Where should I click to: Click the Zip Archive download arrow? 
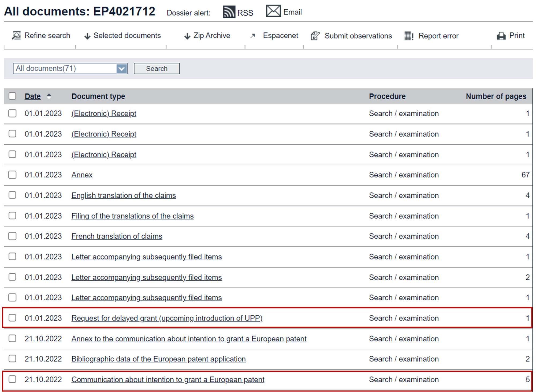pyautogui.click(x=187, y=36)
